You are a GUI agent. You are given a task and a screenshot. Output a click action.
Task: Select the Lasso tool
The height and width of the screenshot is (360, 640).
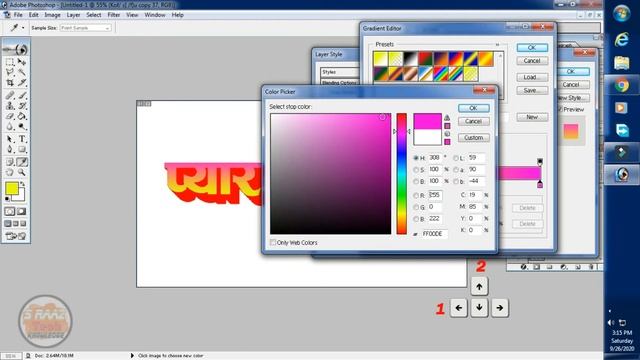(x=10, y=72)
